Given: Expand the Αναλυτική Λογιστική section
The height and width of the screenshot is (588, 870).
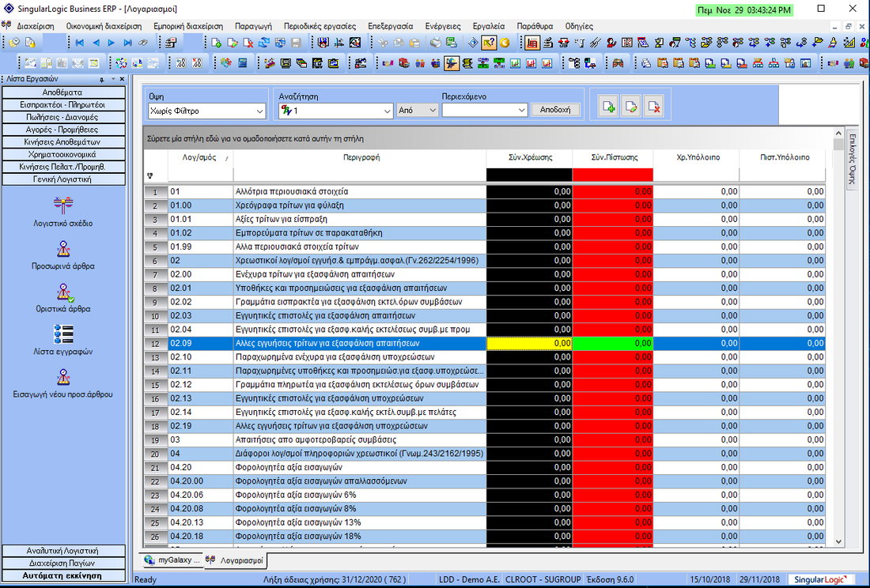Looking at the screenshot, I should (x=63, y=551).
